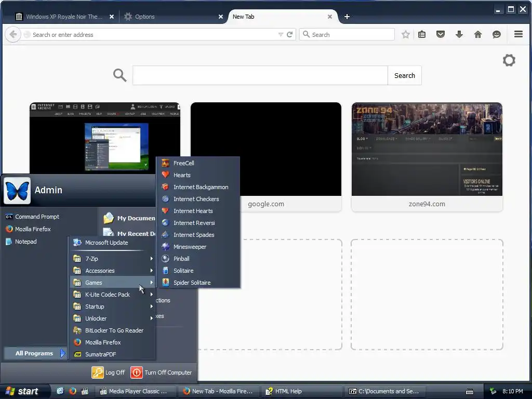Expand the Startup folder
Image resolution: width=532 pixels, height=399 pixels.
pyautogui.click(x=112, y=307)
